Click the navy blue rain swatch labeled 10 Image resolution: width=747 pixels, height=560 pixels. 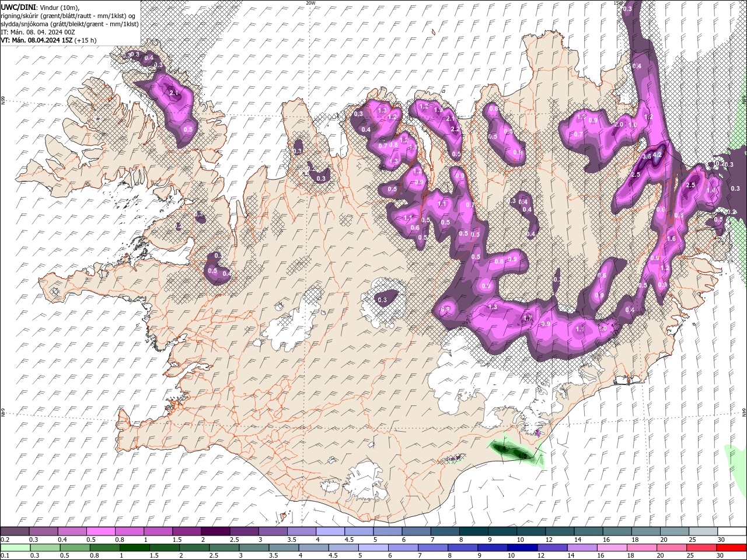coord(522,547)
